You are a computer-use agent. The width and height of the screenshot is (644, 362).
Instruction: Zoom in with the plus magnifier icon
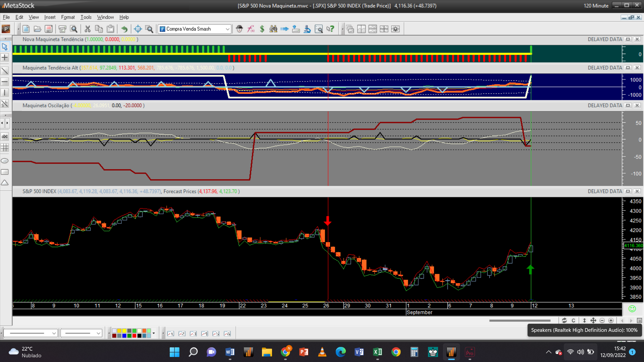click(611, 320)
